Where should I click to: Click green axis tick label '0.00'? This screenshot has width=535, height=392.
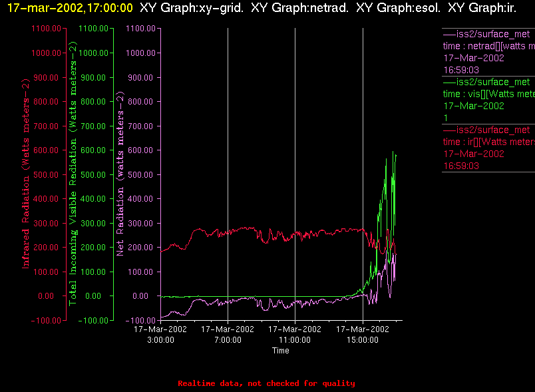click(x=93, y=296)
